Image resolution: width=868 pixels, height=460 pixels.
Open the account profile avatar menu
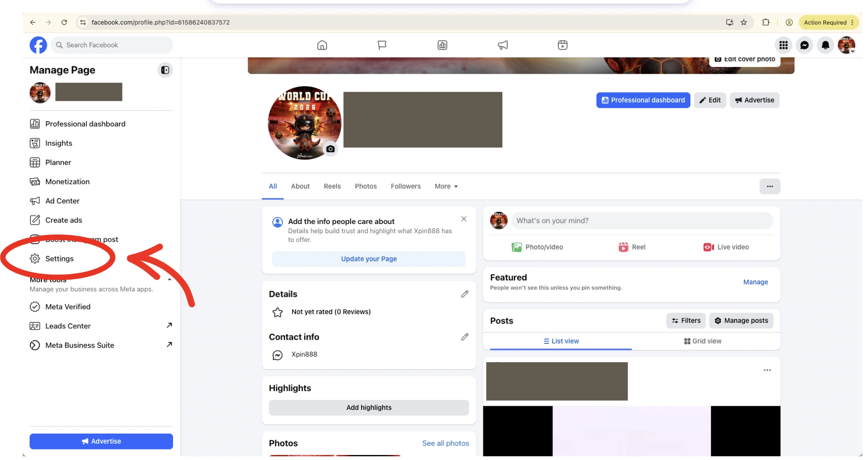point(846,45)
